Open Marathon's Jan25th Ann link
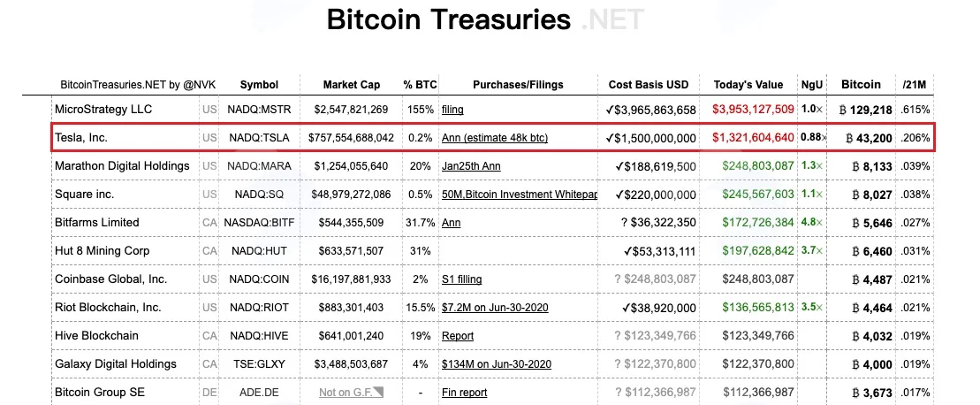Screen dimensions: 980x405 [471, 166]
